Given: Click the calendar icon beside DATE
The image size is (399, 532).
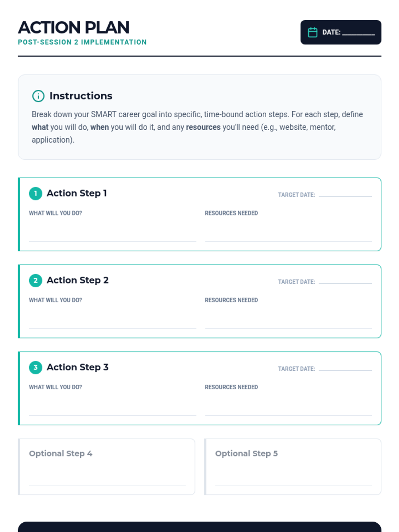Looking at the screenshot, I should [x=313, y=32].
